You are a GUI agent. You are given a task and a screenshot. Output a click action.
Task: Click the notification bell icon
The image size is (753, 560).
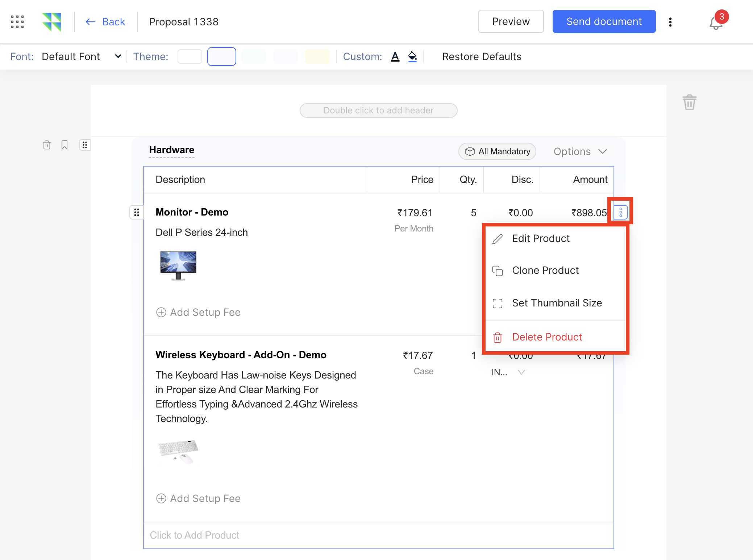point(715,23)
